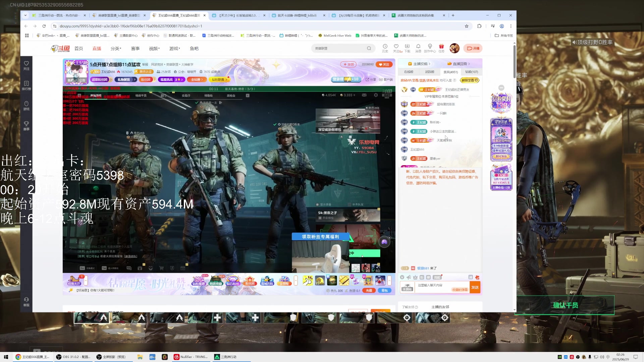Screen dimensions: 644x362
Task: Open the Windows Start menu
Action: pos(6,357)
